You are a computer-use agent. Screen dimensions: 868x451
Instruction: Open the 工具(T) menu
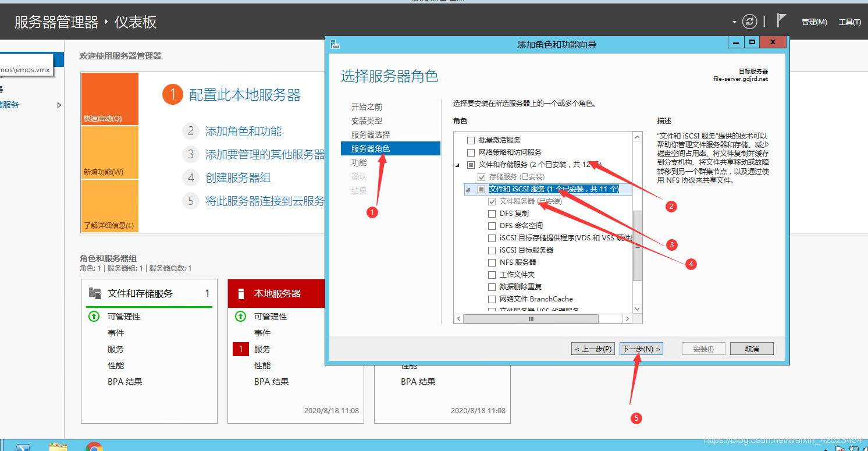tap(849, 22)
